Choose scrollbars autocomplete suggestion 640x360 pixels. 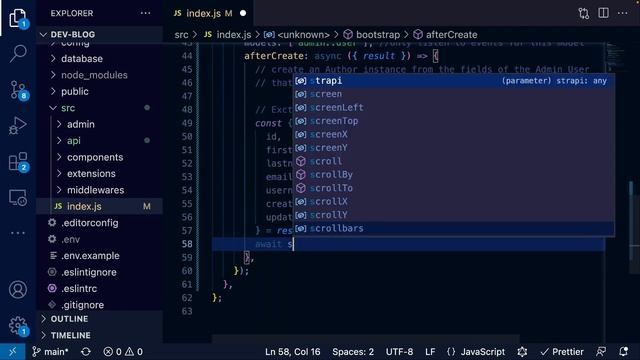point(453,229)
